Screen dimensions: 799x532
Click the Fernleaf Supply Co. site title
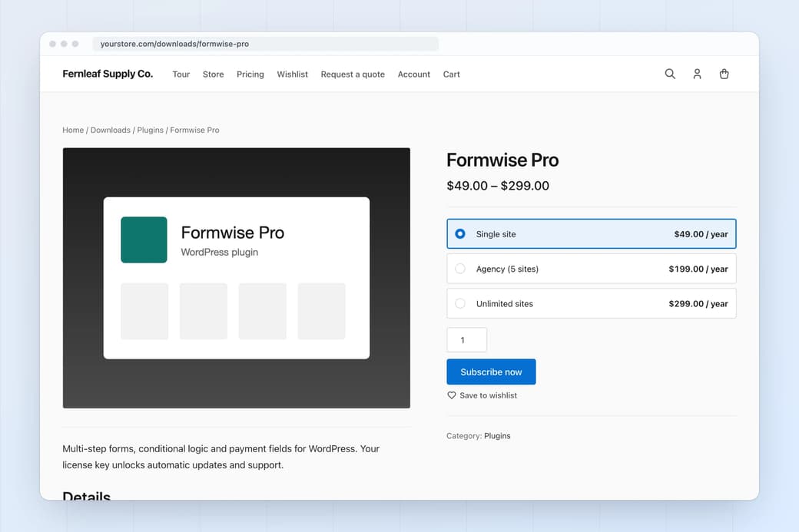tap(108, 74)
